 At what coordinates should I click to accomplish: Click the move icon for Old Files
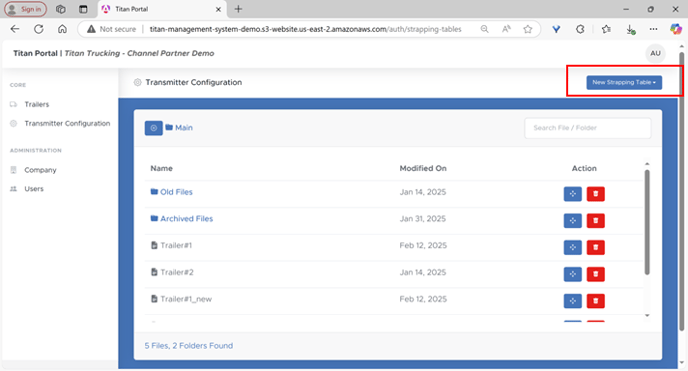click(x=573, y=194)
